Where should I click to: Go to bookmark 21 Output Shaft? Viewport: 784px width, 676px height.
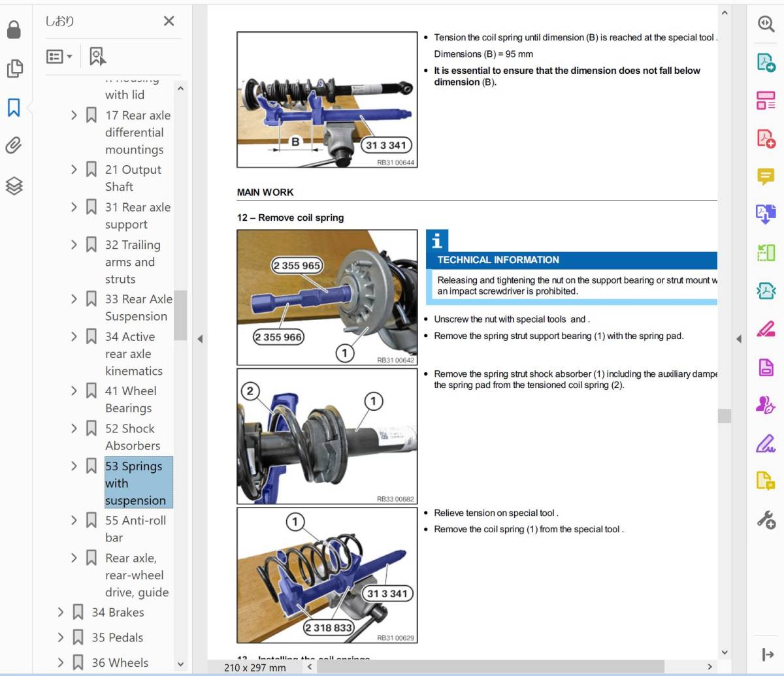(133, 178)
